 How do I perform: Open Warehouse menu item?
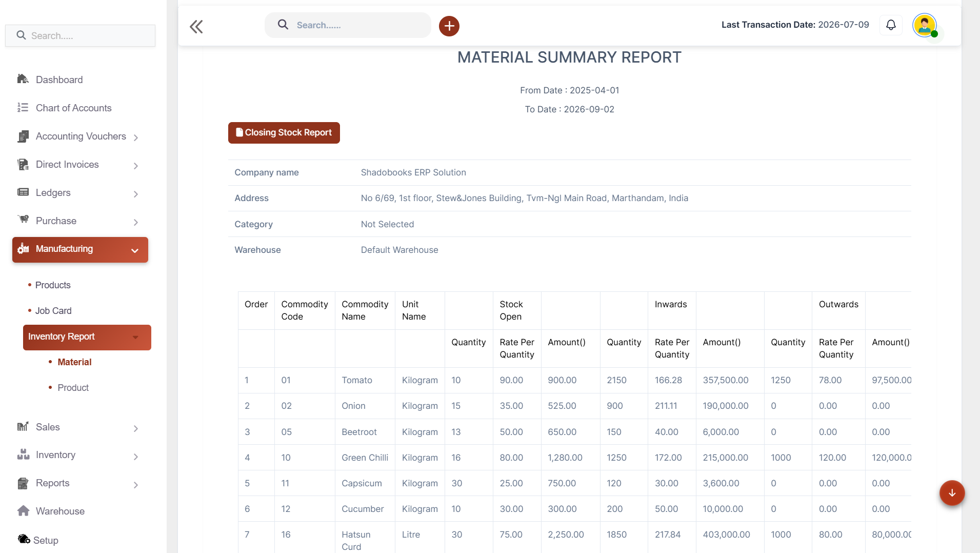60,511
